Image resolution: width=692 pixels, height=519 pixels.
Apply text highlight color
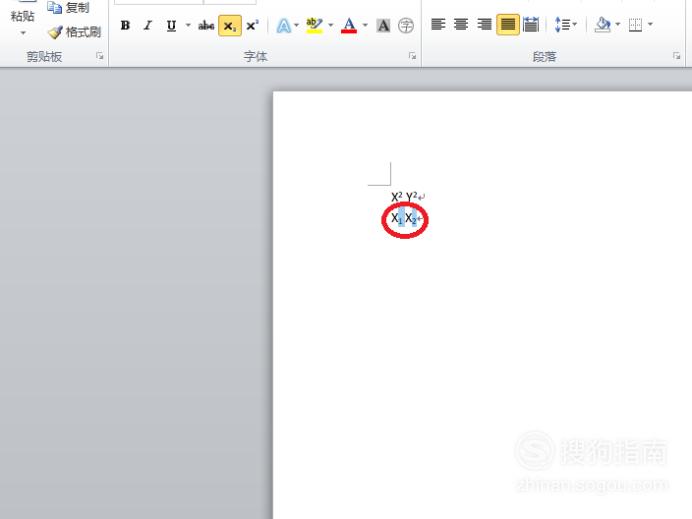314,26
